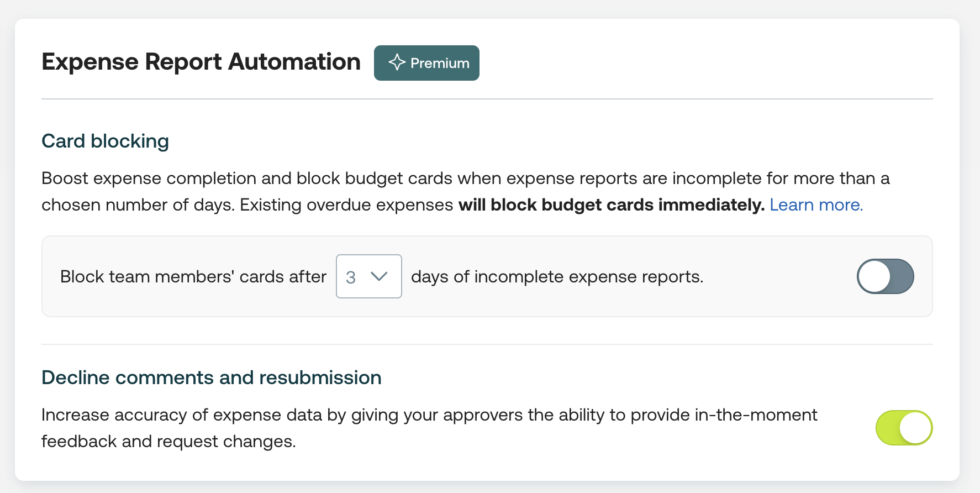The height and width of the screenshot is (493, 980).
Task: Open the Premium badge
Action: pos(426,63)
